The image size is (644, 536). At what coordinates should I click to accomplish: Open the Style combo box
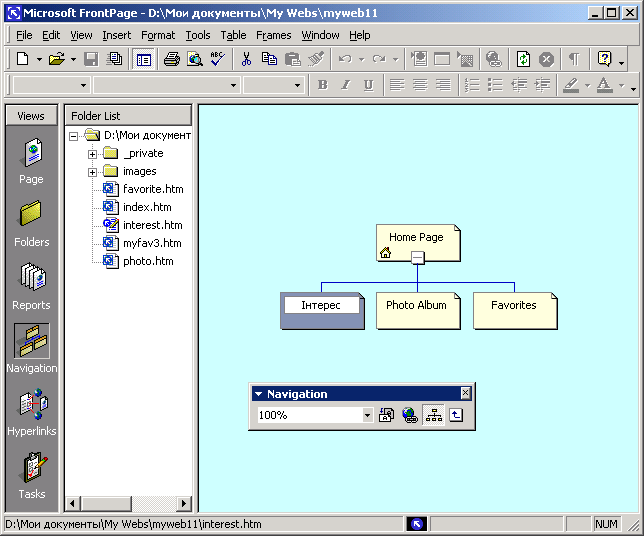pyautogui.click(x=83, y=85)
